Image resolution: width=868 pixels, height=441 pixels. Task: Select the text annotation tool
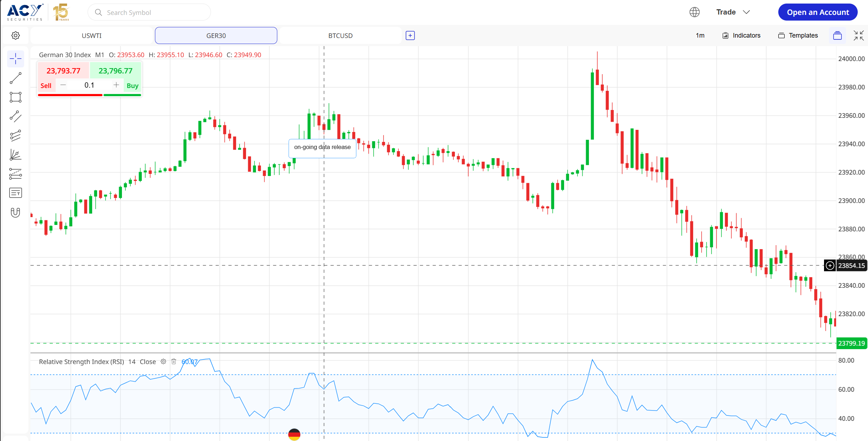(x=16, y=193)
